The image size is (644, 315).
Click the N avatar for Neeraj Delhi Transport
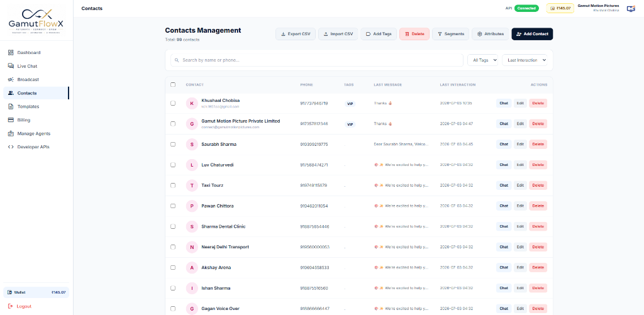click(192, 247)
